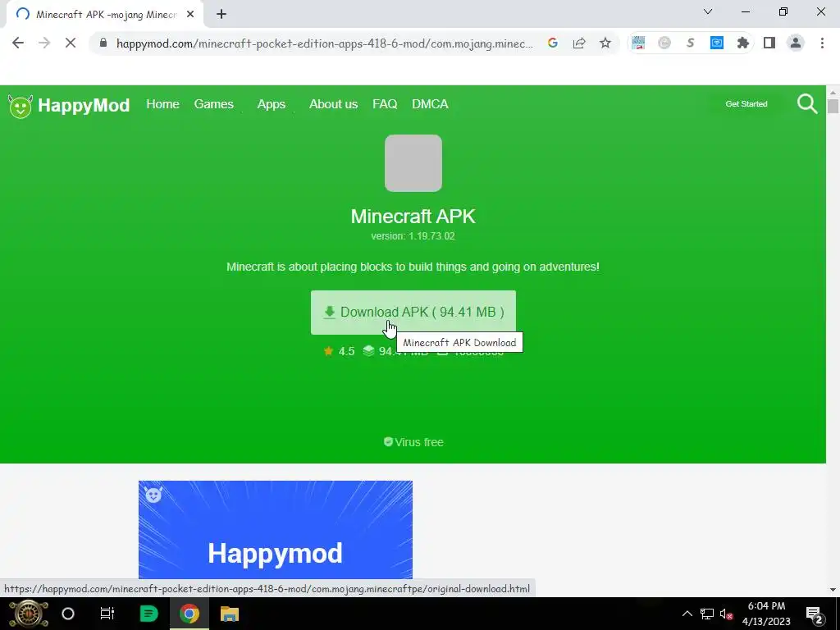Switch to Chrome in the taskbar
The width and height of the screenshot is (840, 630).
[x=189, y=614]
